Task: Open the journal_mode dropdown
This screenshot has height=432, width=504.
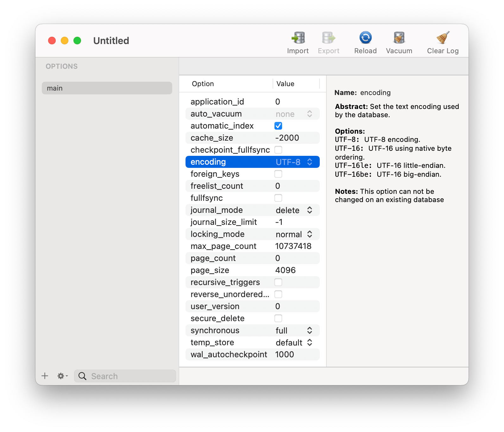Action: 293,210
